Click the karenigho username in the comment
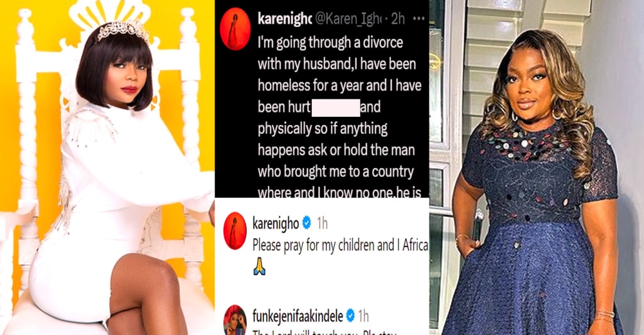This screenshot has width=644, height=335. (x=275, y=223)
